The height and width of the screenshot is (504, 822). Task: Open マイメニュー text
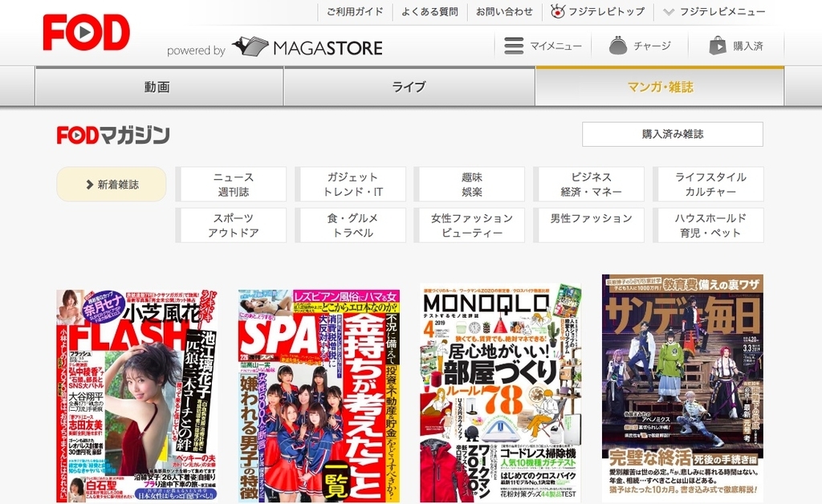(x=555, y=46)
